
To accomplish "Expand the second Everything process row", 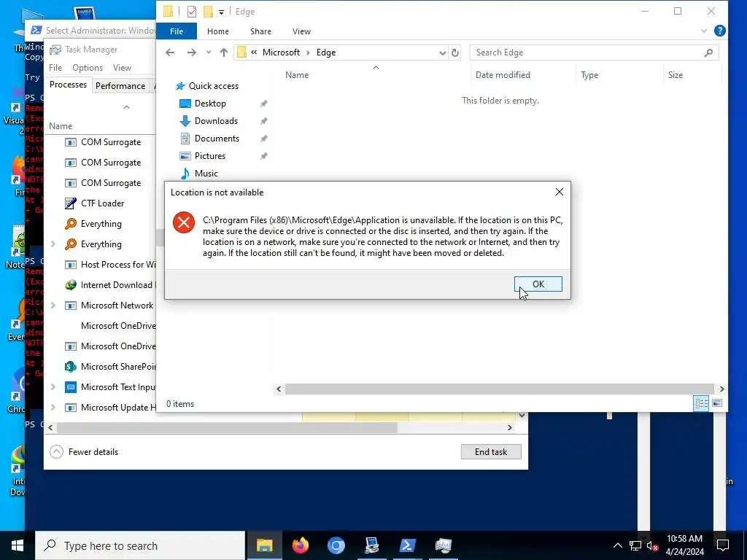I will click(x=53, y=244).
